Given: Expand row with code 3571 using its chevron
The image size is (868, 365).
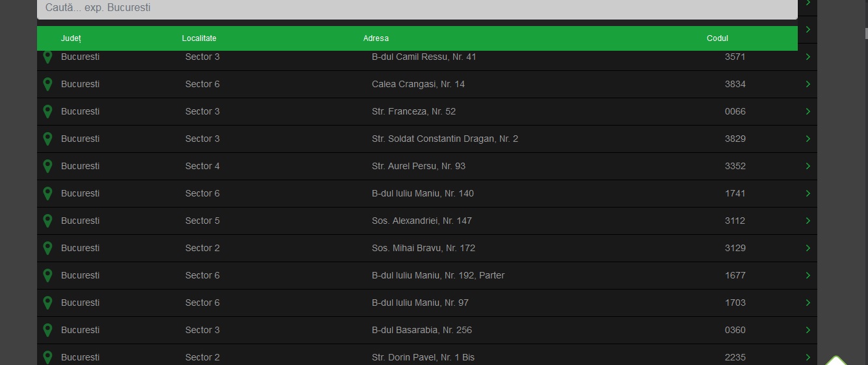Looking at the screenshot, I should 808,57.
